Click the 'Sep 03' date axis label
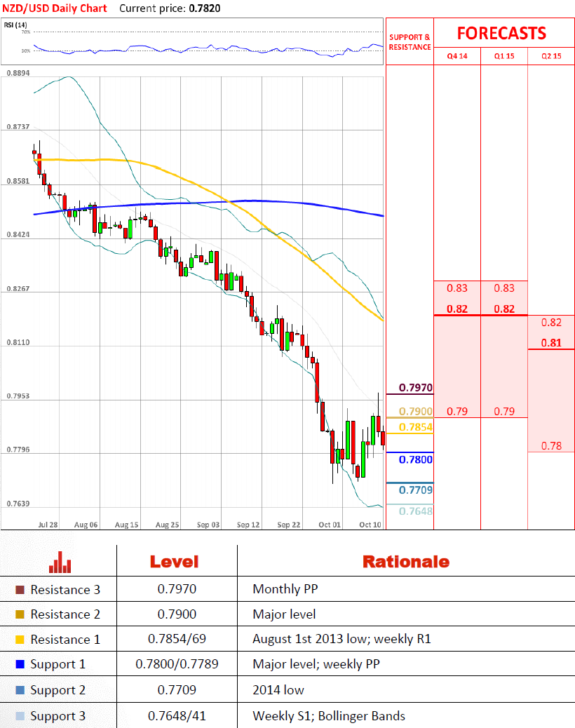This screenshot has width=575, height=728. tap(208, 525)
